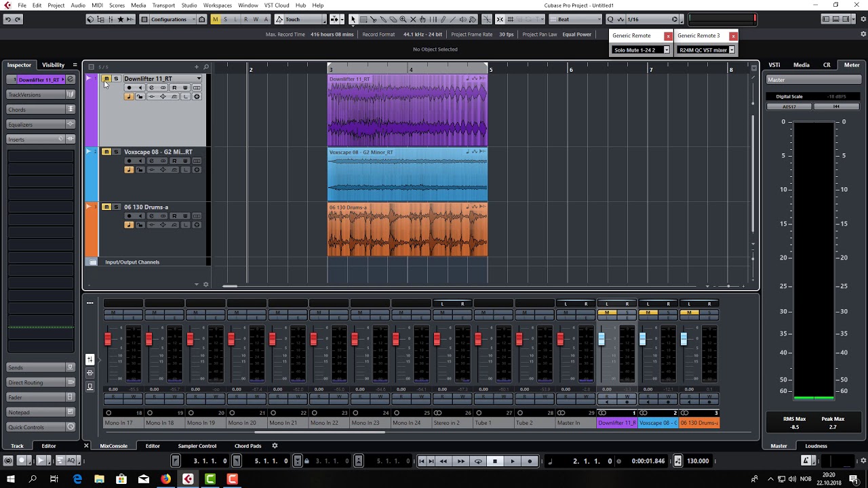This screenshot has height=488, width=868.
Task: Select the Mute X tool
Action: (x=413, y=19)
